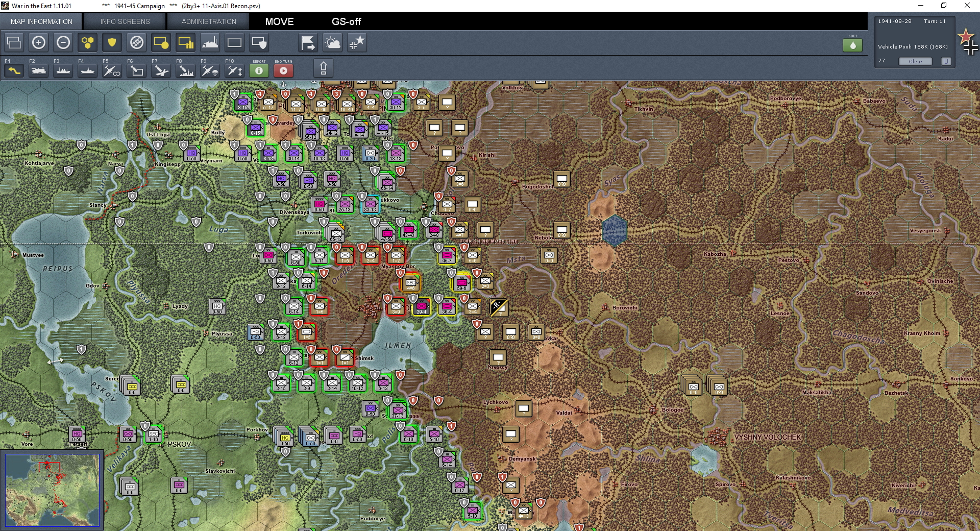Screen dimensions: 980x531
Task: Select the F3 naval transport ship mode
Action: [63, 70]
